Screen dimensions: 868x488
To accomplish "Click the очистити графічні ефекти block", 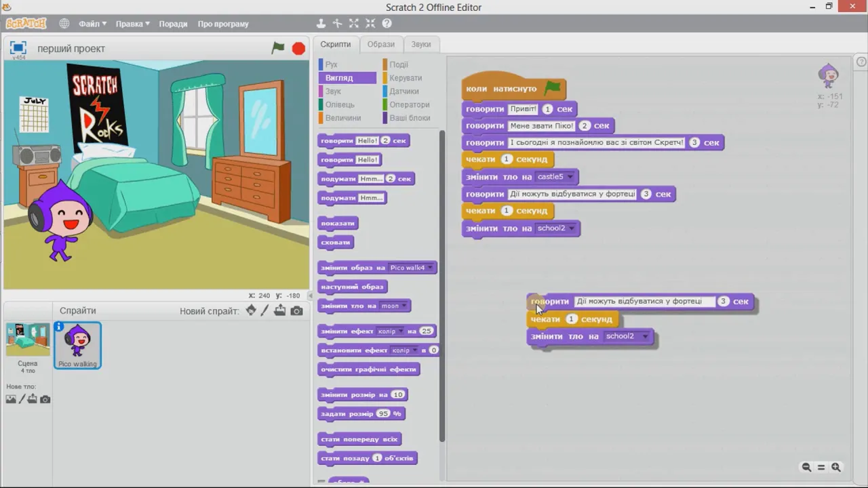I will tap(369, 369).
